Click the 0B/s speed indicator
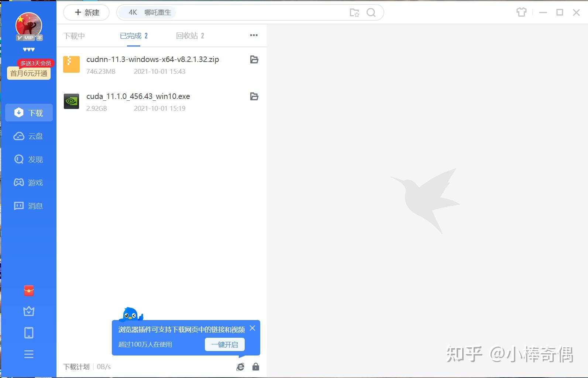 pos(104,367)
